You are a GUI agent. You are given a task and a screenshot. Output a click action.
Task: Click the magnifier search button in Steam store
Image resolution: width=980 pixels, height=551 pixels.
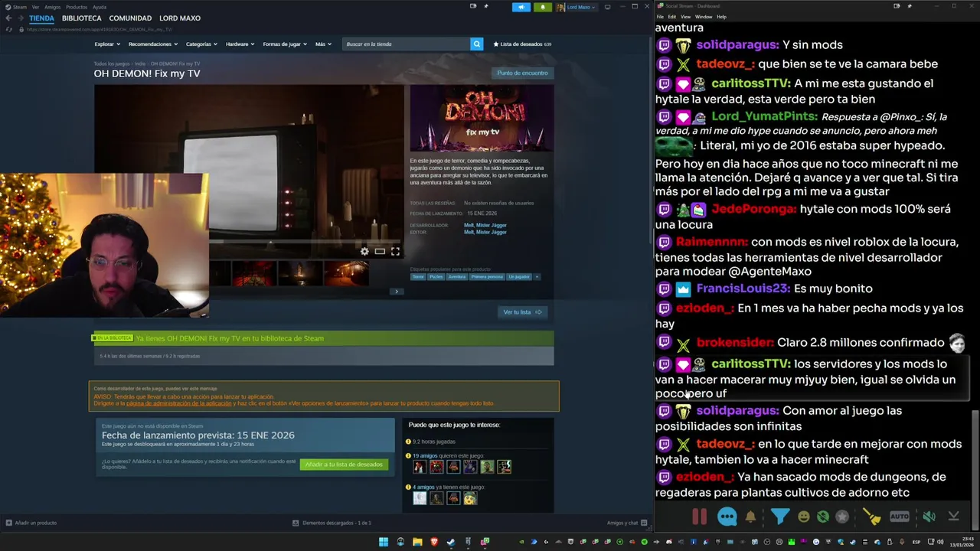click(x=476, y=44)
